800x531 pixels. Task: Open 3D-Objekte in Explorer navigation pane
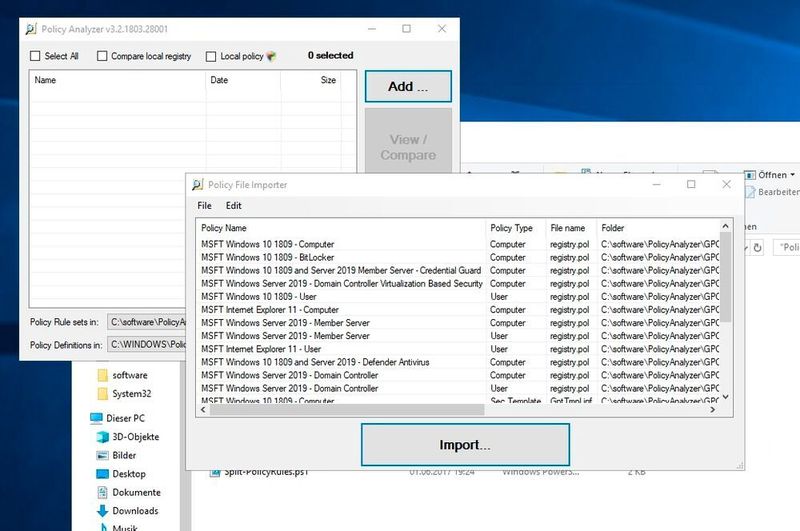coord(135,437)
